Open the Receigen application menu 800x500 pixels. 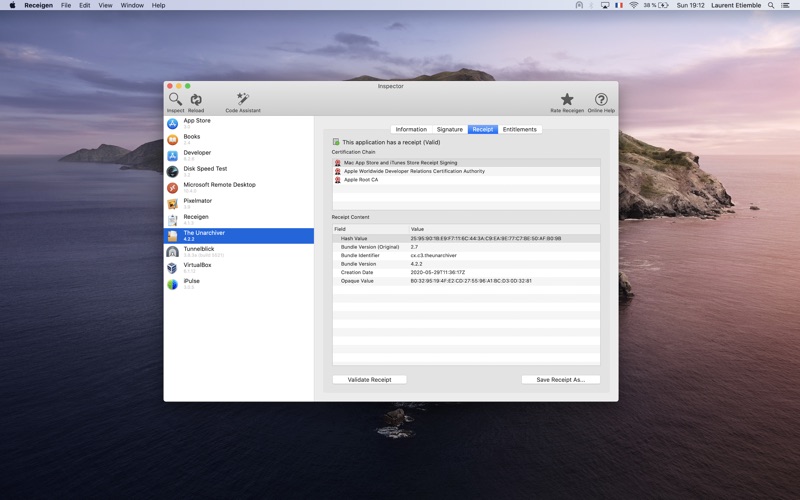[38, 5]
